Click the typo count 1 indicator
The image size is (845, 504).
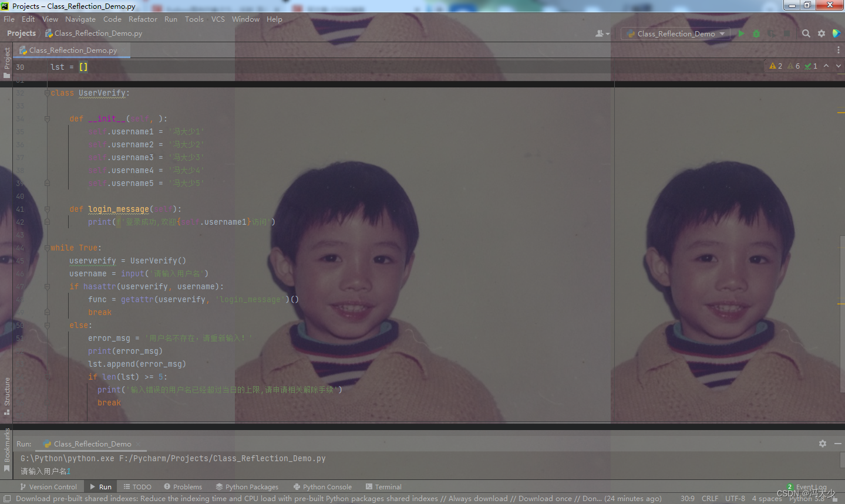coord(811,66)
